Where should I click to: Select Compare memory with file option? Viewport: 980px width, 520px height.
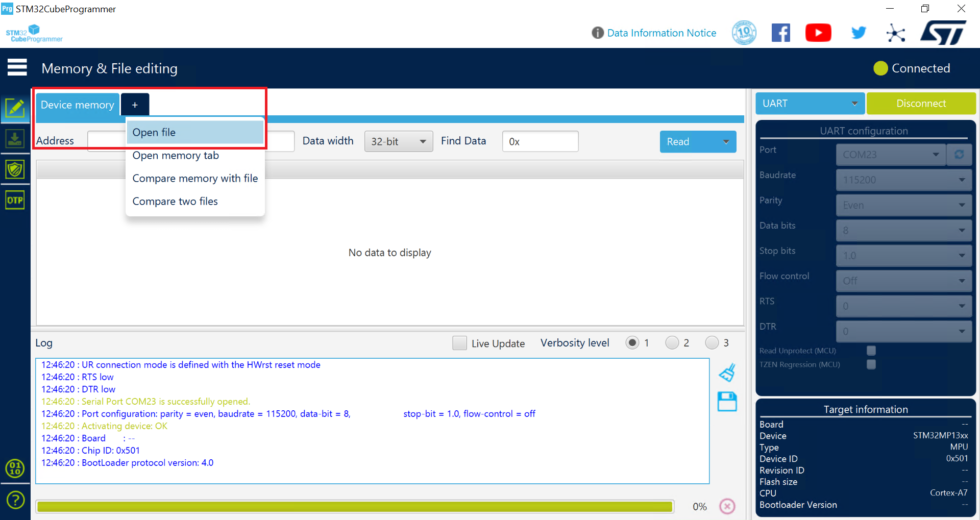tap(195, 178)
